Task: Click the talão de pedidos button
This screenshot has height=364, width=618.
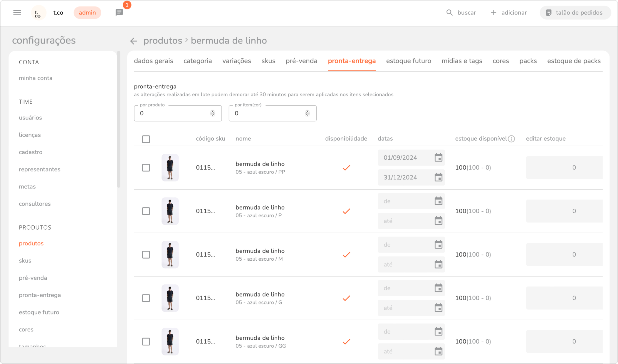Action: (x=575, y=13)
